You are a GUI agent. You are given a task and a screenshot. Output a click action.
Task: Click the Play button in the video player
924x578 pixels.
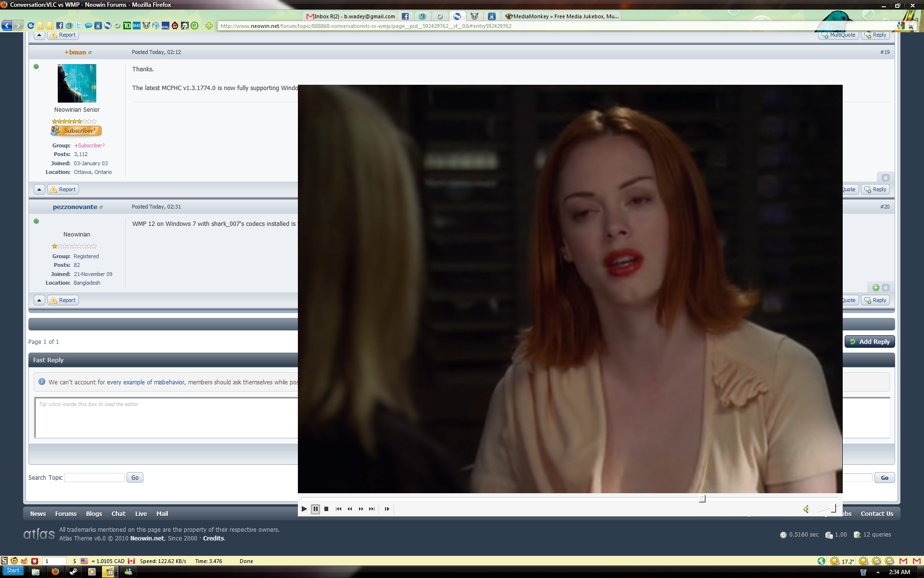click(304, 509)
